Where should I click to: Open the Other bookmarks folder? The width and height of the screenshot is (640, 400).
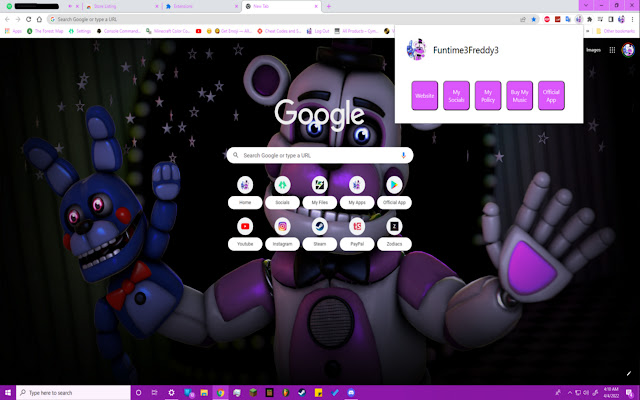(x=615, y=31)
